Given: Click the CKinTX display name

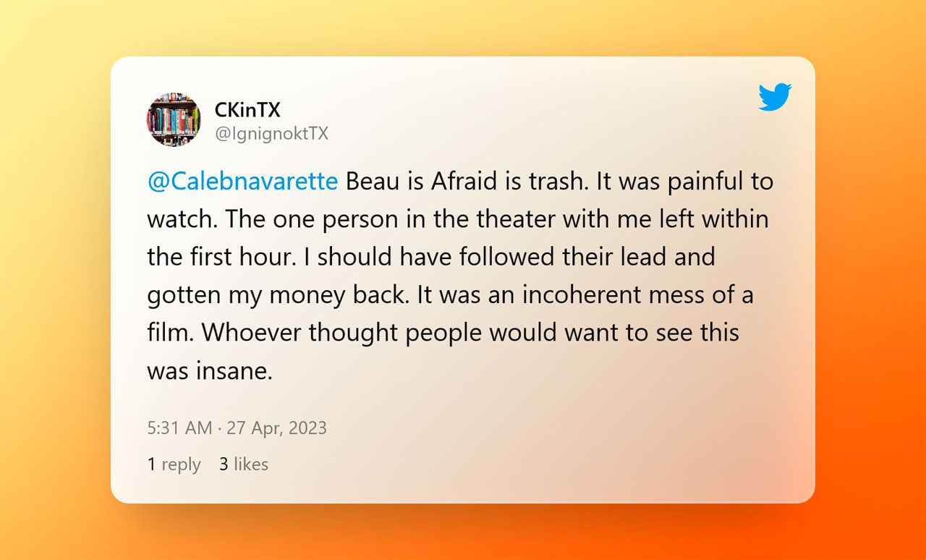Looking at the screenshot, I should coord(247,110).
